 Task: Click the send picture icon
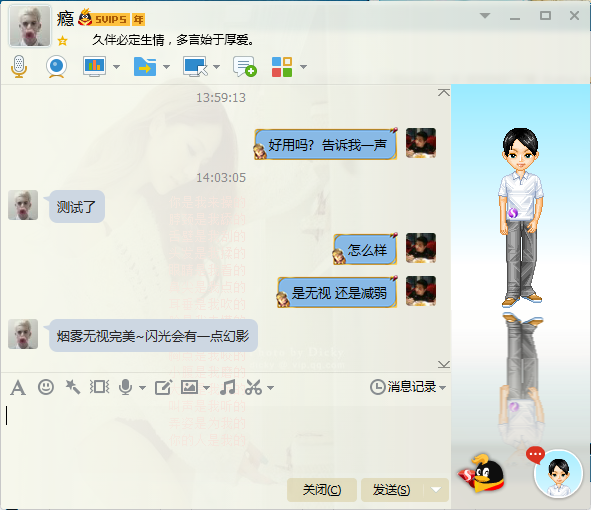pos(190,387)
